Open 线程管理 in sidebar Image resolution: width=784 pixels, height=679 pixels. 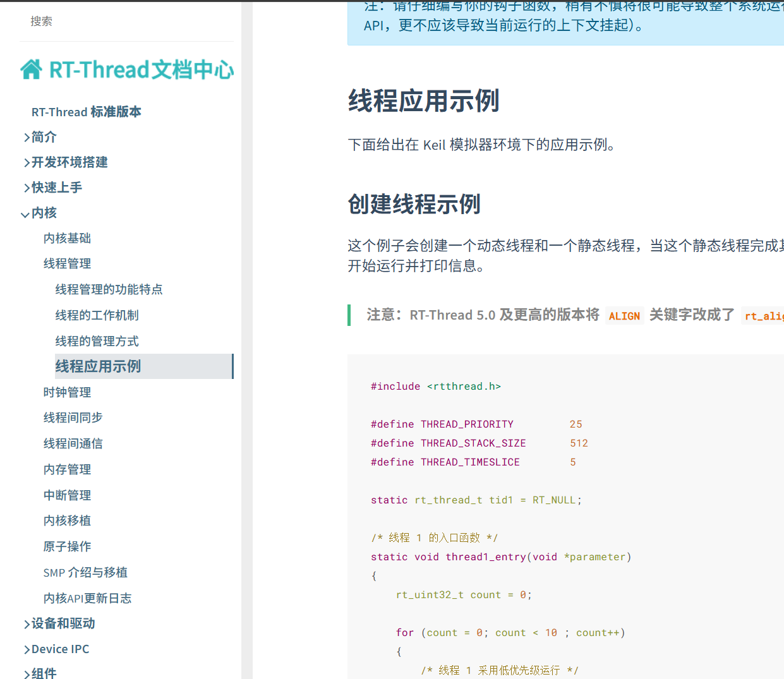pyautogui.click(x=67, y=263)
